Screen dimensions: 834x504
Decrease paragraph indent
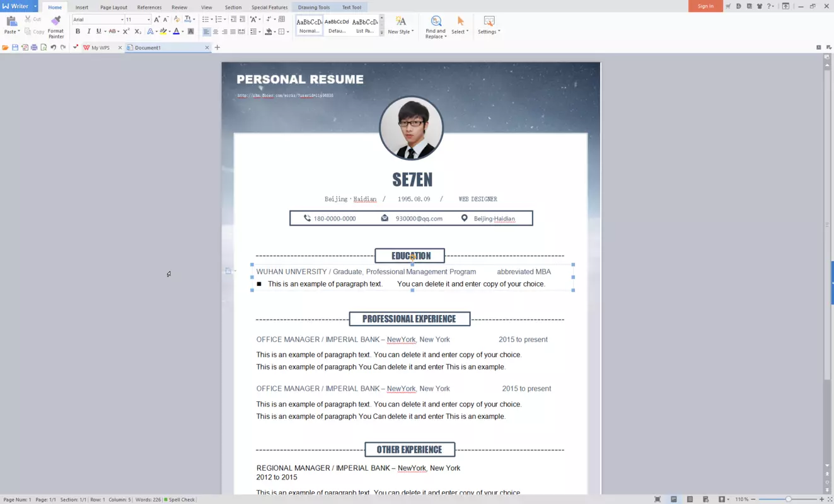[233, 20]
